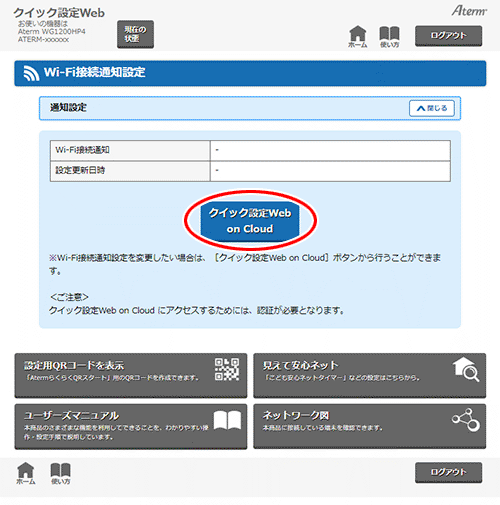Image resolution: width=500 pixels, height=505 pixels.
Task: Click the network nodes icon in the ネットワーク図 tile
Action: click(x=466, y=420)
